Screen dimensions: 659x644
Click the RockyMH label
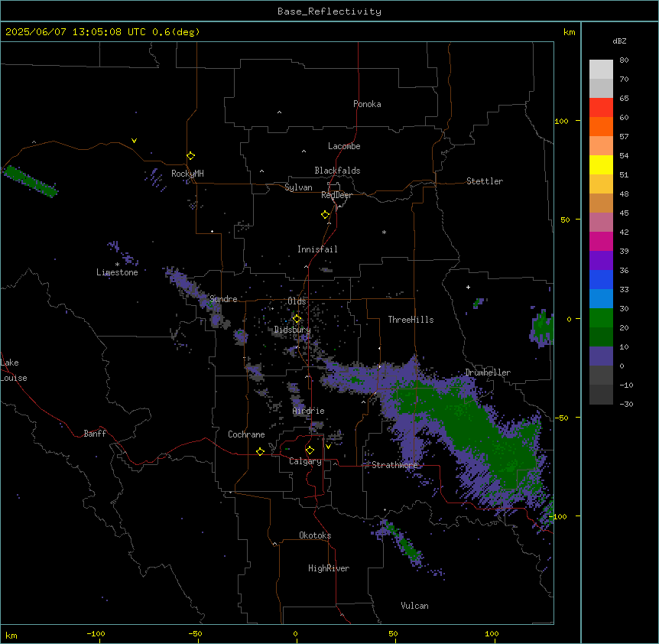pos(187,174)
